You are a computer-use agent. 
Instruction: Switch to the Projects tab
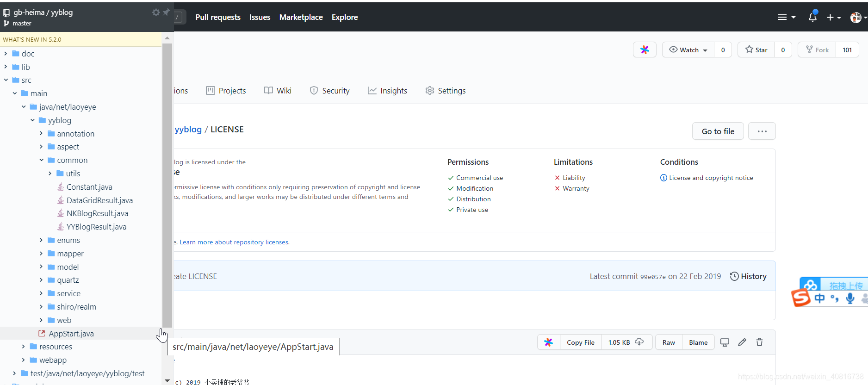(226, 91)
